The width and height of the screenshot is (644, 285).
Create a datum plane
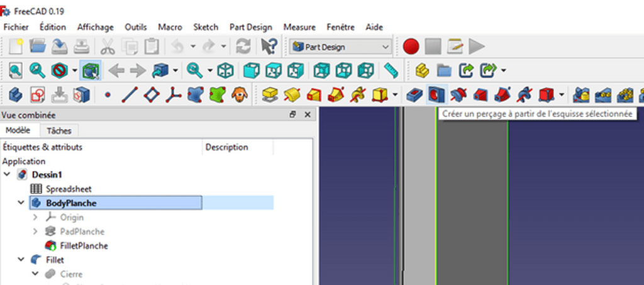152,95
